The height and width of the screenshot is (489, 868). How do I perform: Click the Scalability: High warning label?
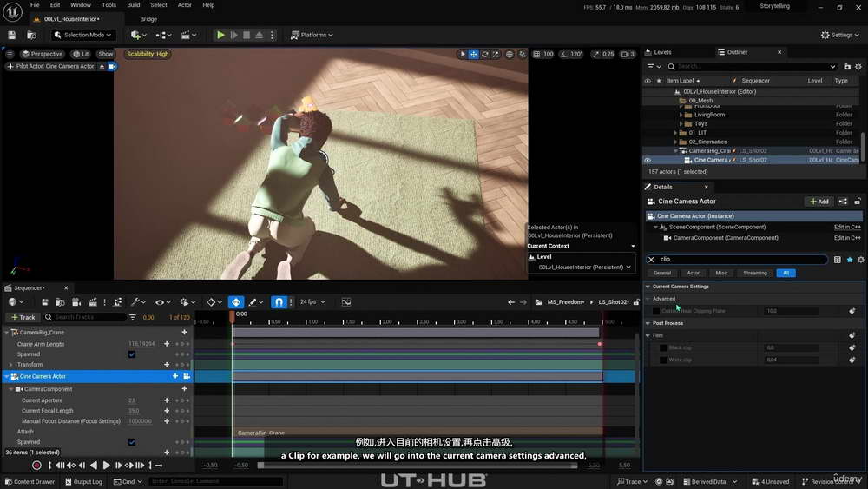(148, 54)
